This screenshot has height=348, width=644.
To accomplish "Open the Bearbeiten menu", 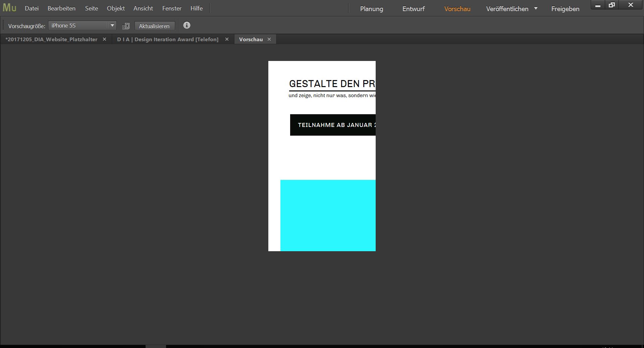I will pyautogui.click(x=61, y=8).
